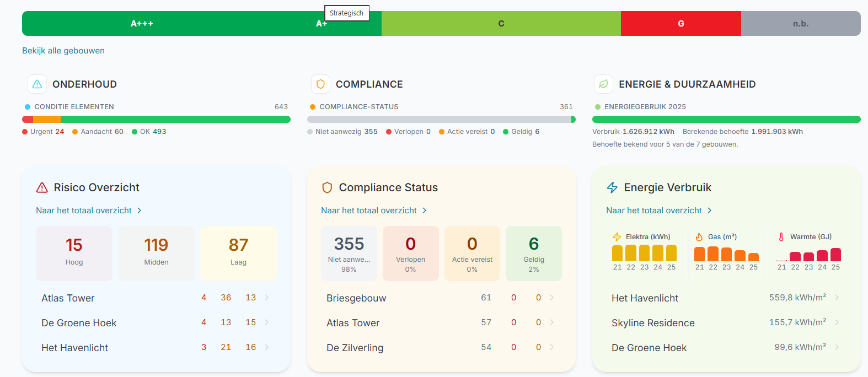Click the thermometer icon on the Warmte chart
The image size is (868, 377).
tap(781, 237)
